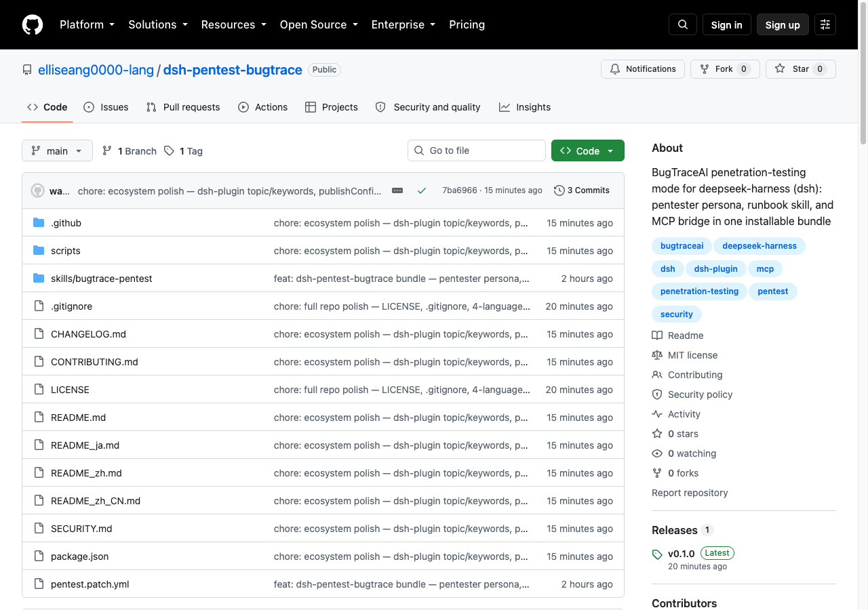
Task: Focus the Go to file search field
Action: coord(477,150)
